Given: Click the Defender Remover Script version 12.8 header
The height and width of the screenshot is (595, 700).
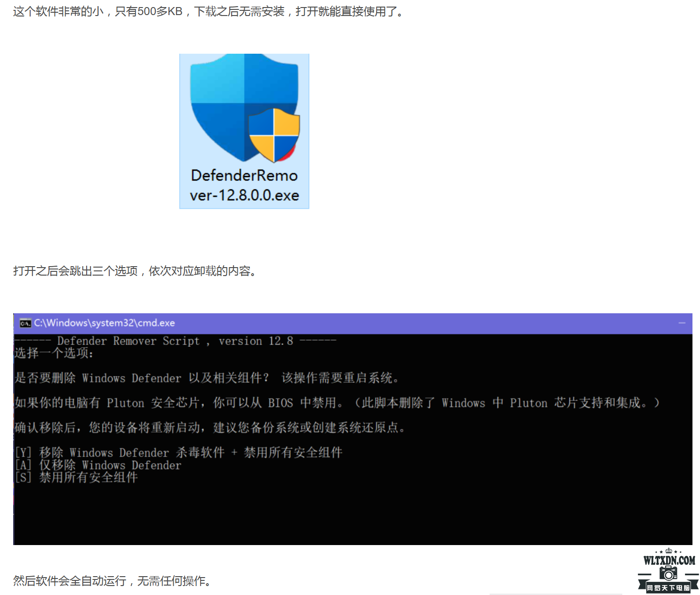Looking at the screenshot, I should coord(175,341).
